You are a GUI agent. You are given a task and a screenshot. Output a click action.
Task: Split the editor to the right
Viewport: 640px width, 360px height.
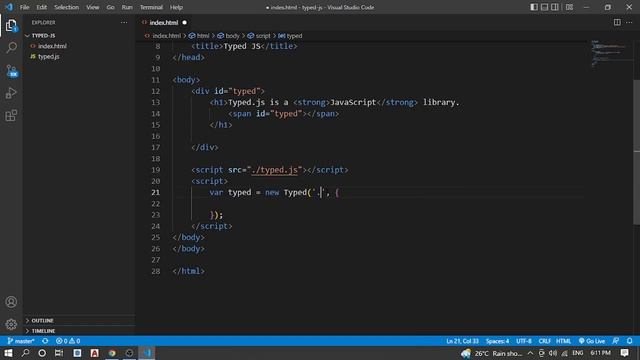click(617, 22)
